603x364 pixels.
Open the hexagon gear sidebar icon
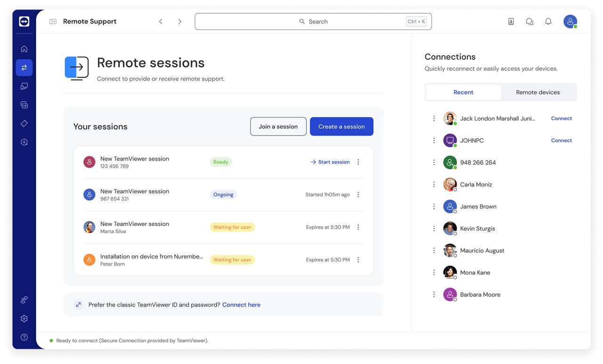click(24, 142)
